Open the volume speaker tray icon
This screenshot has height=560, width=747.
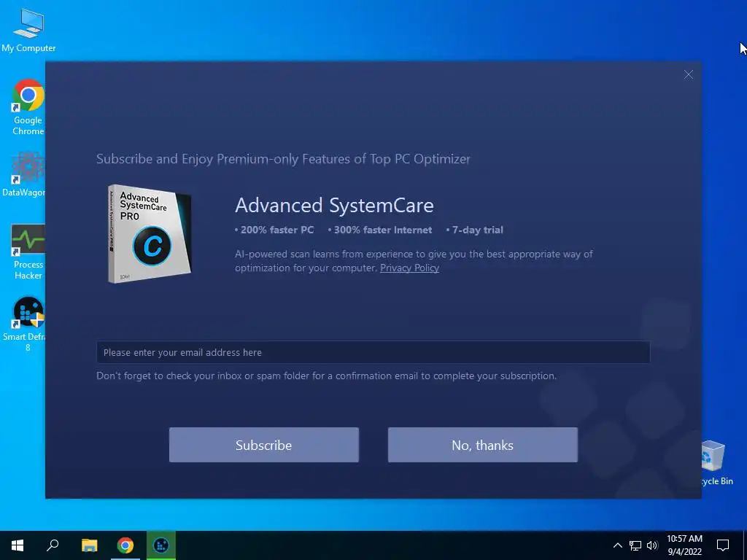652,545
